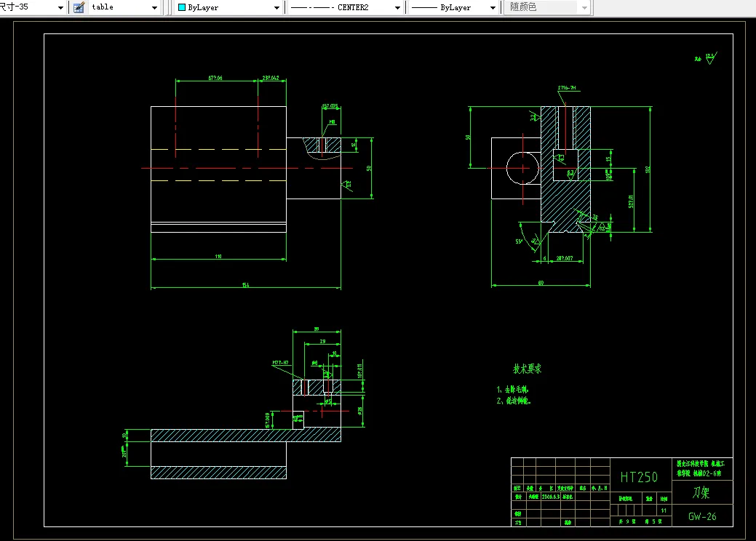The width and height of the screenshot is (756, 541).
Task: Click the 随颜色 plot style dropdown
Action: point(546,7)
